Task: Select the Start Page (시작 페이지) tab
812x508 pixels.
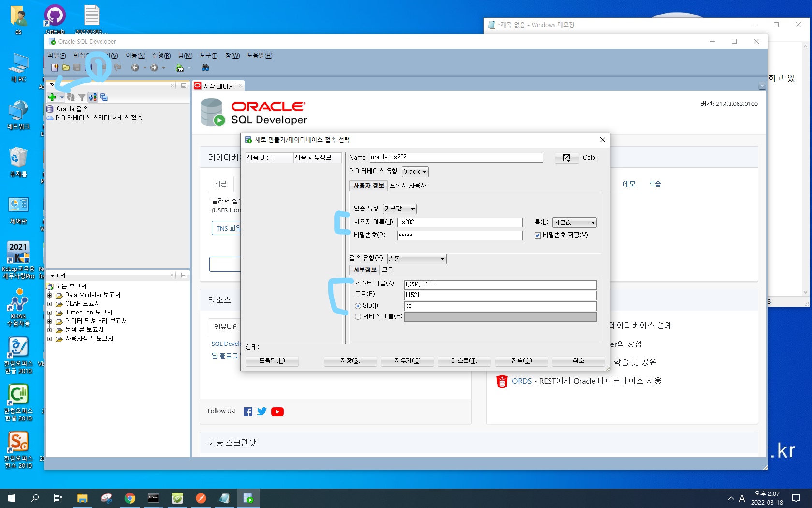Action: click(x=219, y=86)
